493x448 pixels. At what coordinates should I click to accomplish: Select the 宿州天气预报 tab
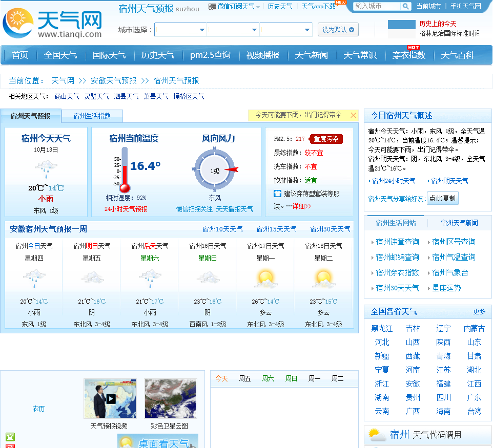tap(31, 116)
